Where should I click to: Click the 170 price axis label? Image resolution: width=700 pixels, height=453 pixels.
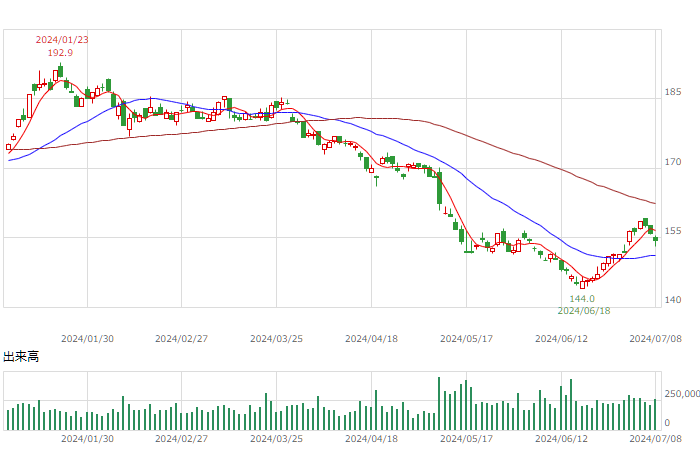pyautogui.click(x=673, y=162)
